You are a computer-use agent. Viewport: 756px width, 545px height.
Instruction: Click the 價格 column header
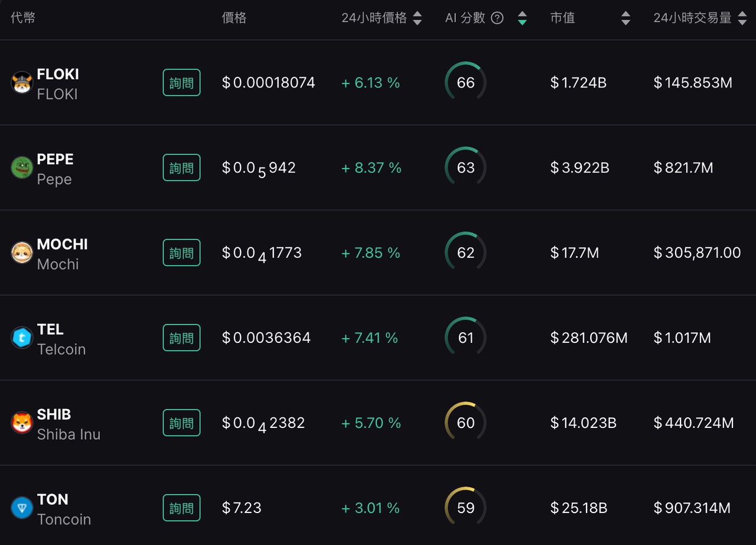(234, 18)
